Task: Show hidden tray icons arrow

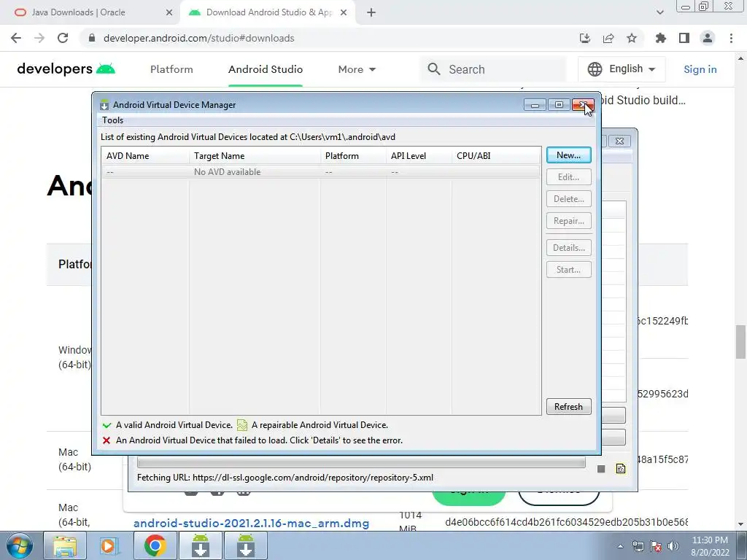Action: [x=620, y=546]
